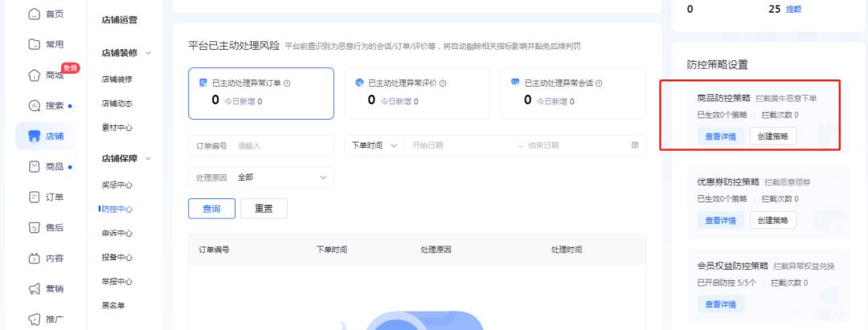Image resolution: width=868 pixels, height=330 pixels.
Task: Collapse the 店铺保障 group chevron
Action: (149, 159)
